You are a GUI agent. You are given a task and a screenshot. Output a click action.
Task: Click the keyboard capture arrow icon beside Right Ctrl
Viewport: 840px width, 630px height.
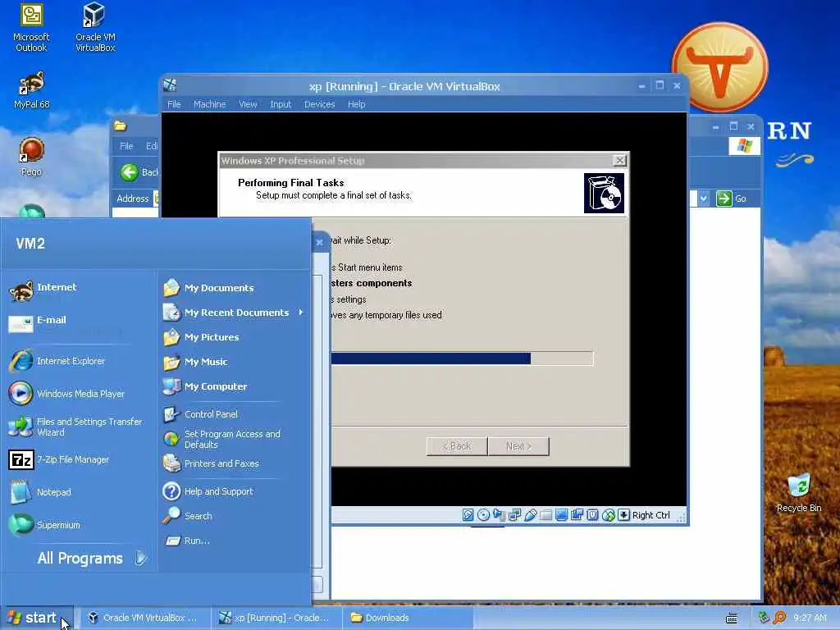tap(623, 515)
